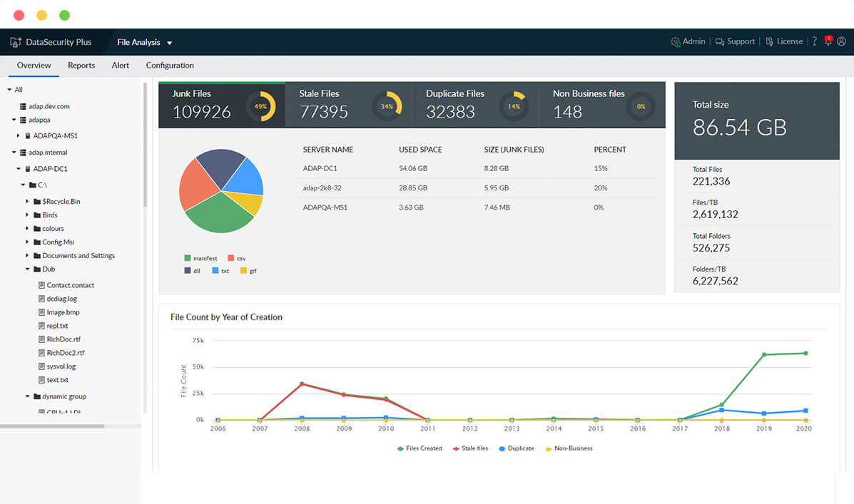Open the notifications bell icon
Screen dimensions: 854x504
pos(828,42)
